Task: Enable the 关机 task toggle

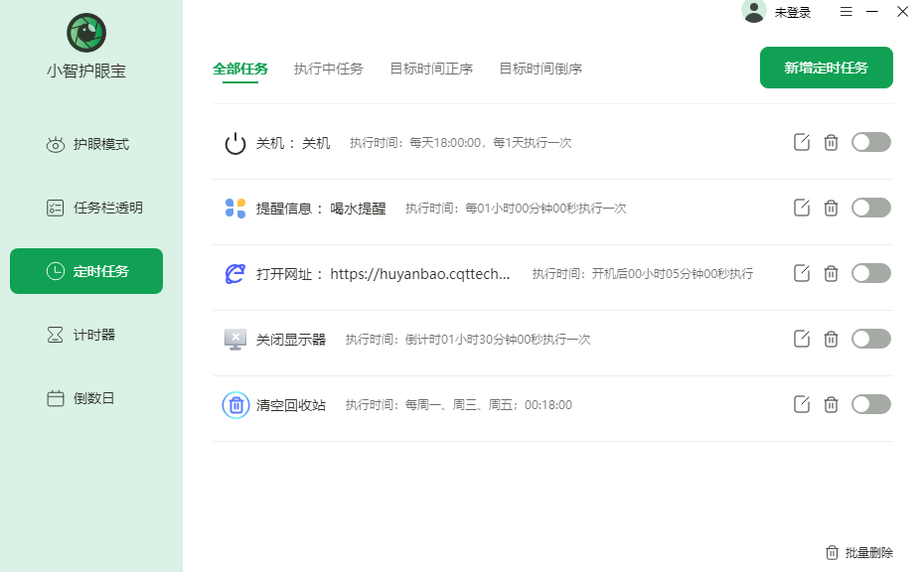Action: (871, 142)
